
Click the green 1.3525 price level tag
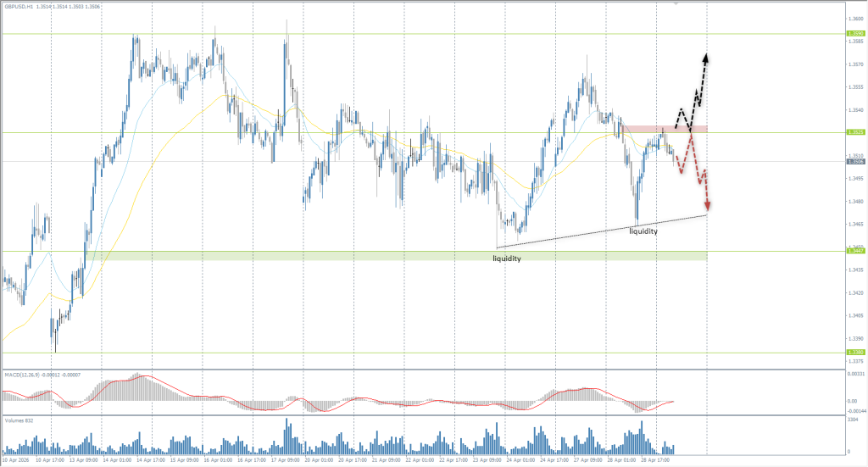point(855,132)
